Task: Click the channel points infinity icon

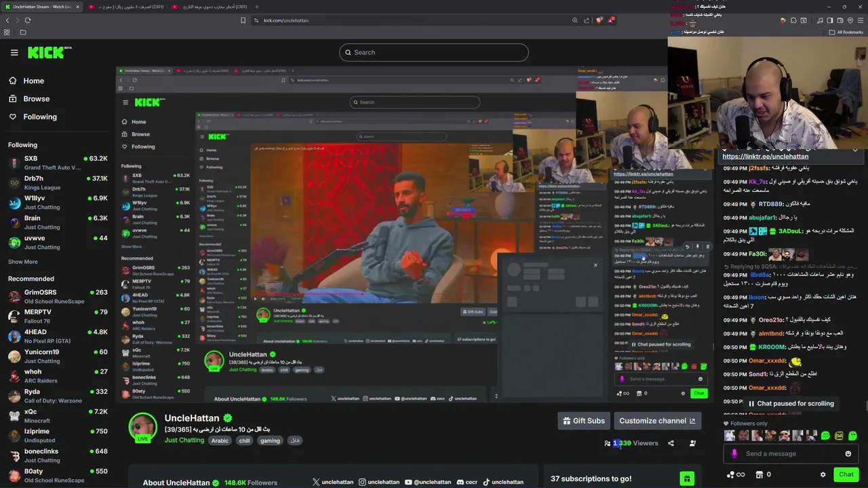Action: [x=735, y=474]
